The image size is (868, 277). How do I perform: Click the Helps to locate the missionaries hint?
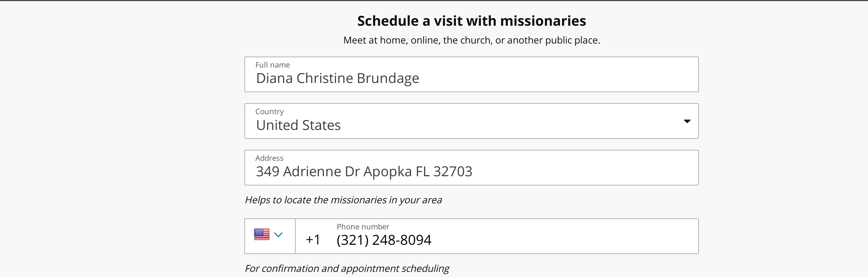343,200
